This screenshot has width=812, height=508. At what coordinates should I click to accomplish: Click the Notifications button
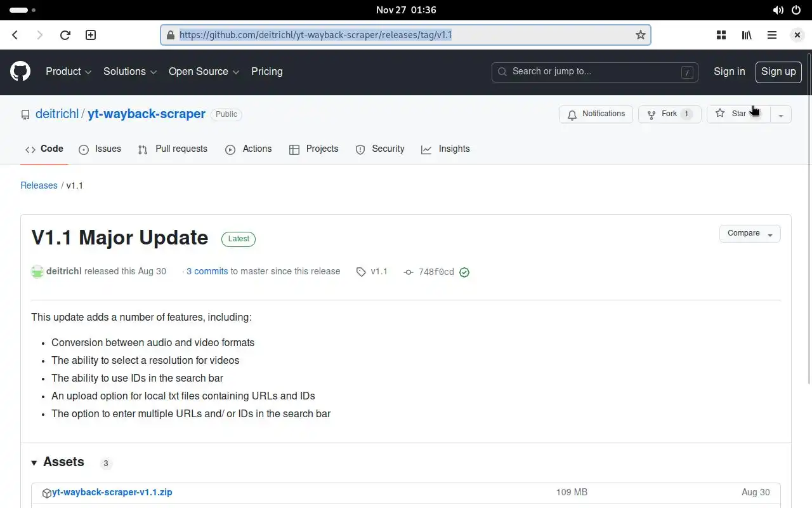tap(596, 114)
